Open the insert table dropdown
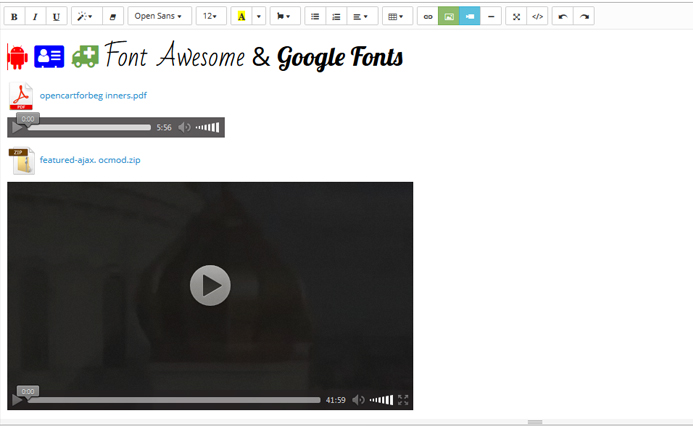Image resolution: width=693 pixels, height=428 pixels. [397, 16]
